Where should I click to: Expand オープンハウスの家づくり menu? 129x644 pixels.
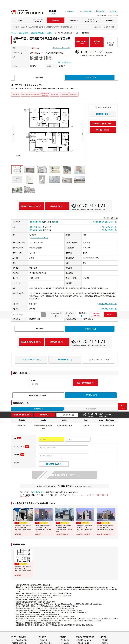tap(38, 21)
